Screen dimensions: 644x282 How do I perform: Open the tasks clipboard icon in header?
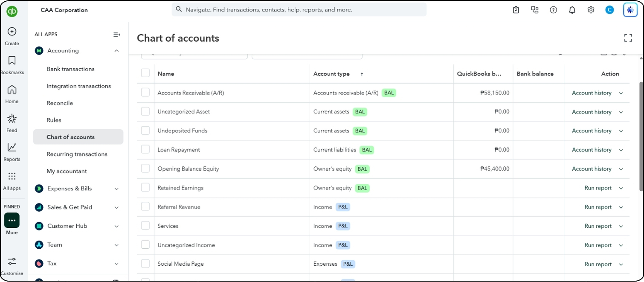(516, 10)
